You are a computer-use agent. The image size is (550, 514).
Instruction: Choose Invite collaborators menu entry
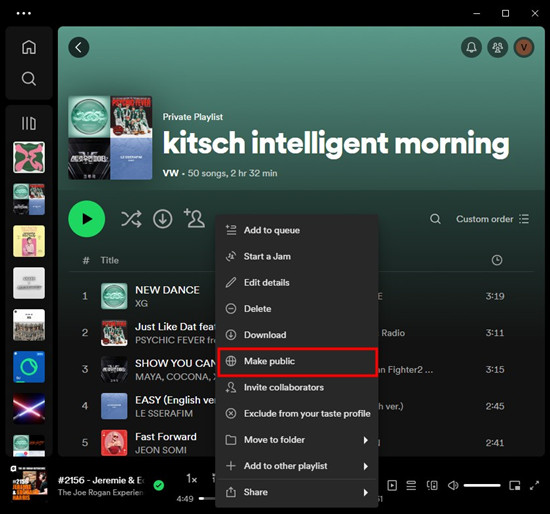tap(297, 387)
